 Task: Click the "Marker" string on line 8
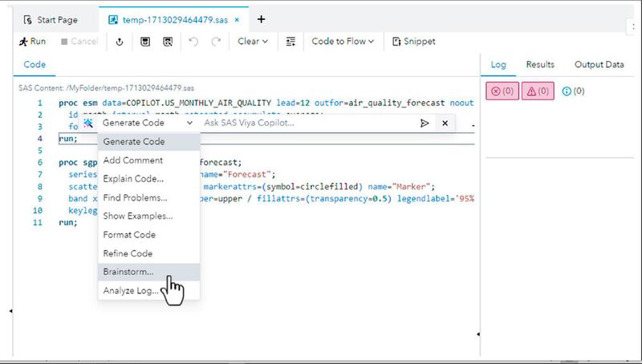(x=411, y=187)
